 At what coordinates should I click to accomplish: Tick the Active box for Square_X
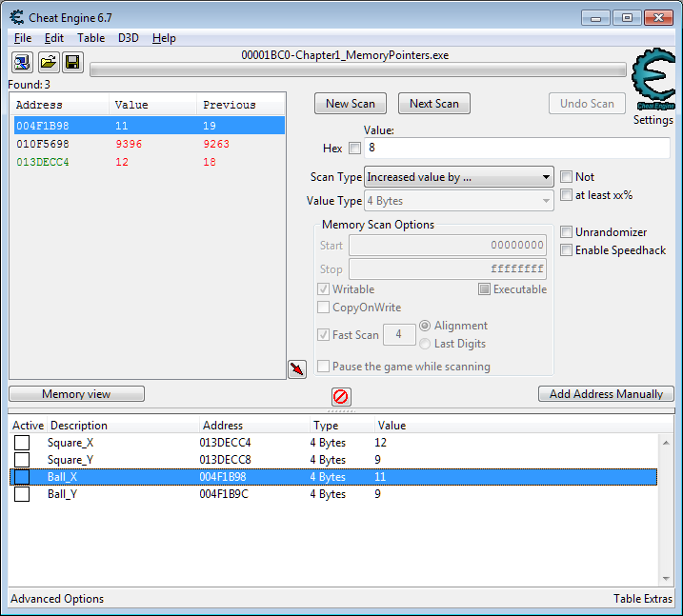click(22, 443)
